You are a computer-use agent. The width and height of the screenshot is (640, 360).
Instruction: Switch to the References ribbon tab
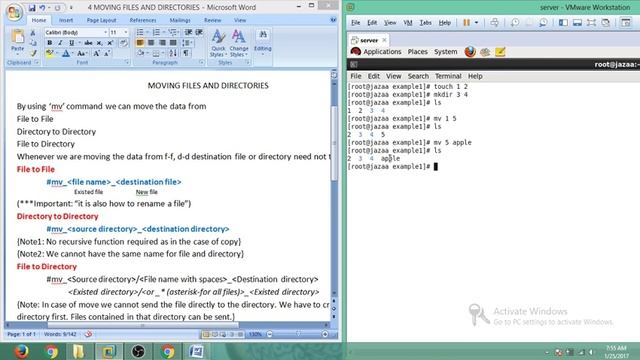[143, 20]
